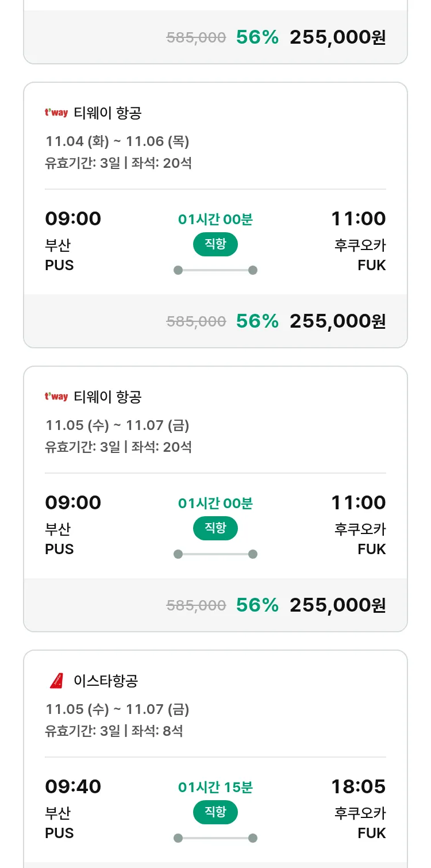Viewport: 431px width, 868px height.
Task: Tap 후쿠오카 FUK on the 이스타항공 flight
Action: coord(360,823)
